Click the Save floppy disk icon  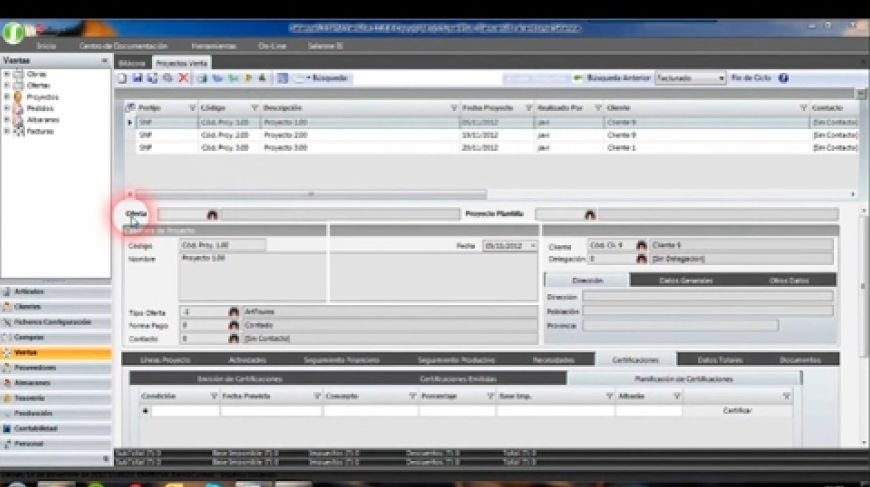[x=137, y=78]
